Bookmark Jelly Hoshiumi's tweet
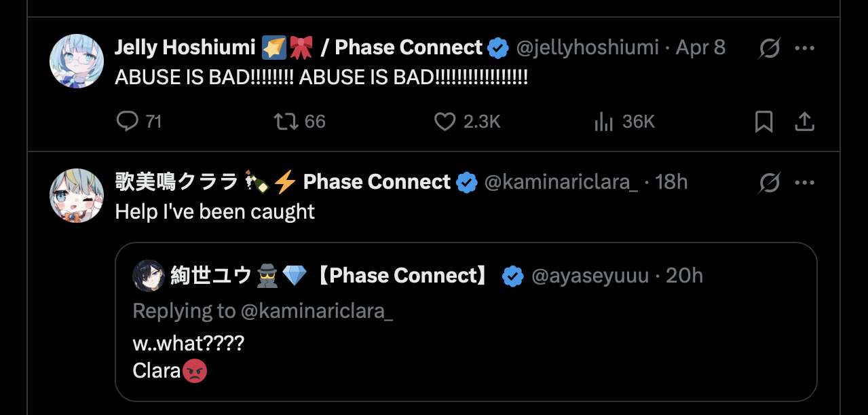This screenshot has height=415, width=868. pos(764,122)
